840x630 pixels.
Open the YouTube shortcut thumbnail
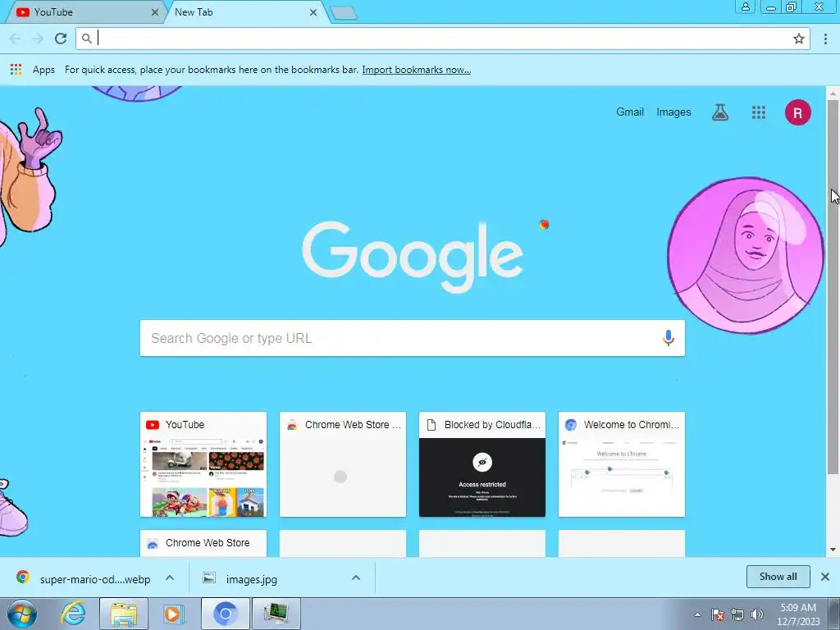pos(203,464)
